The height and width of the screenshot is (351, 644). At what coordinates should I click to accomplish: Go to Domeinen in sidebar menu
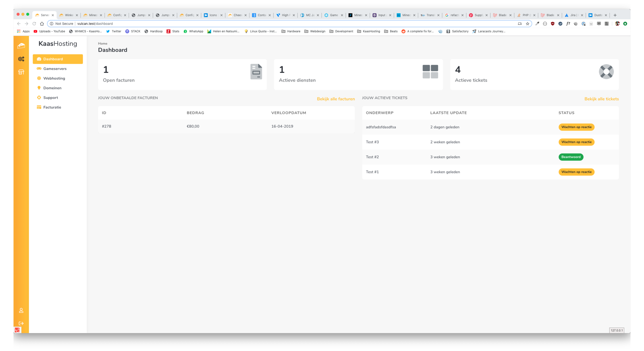click(x=52, y=88)
